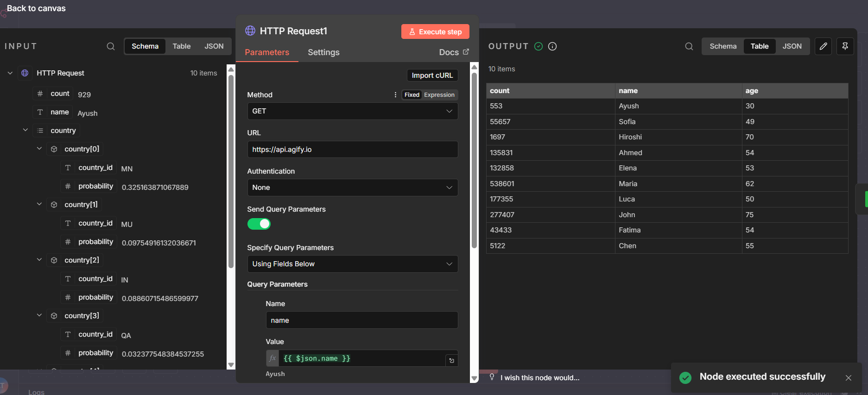Collapse the country list node
Screen dimensions: 868x395
point(25,130)
